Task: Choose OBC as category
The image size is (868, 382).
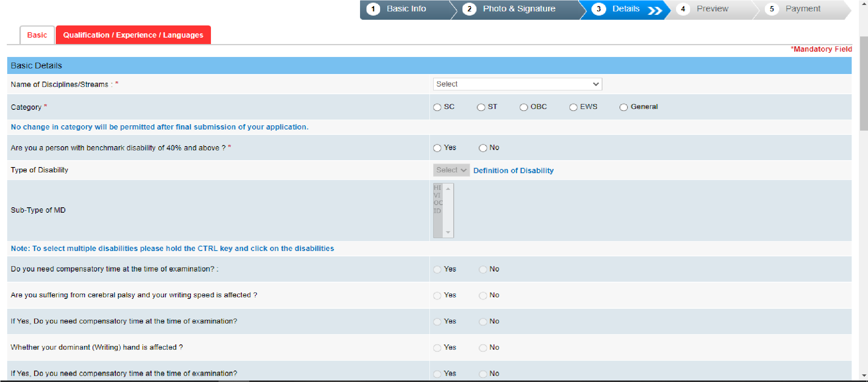Action: point(524,107)
